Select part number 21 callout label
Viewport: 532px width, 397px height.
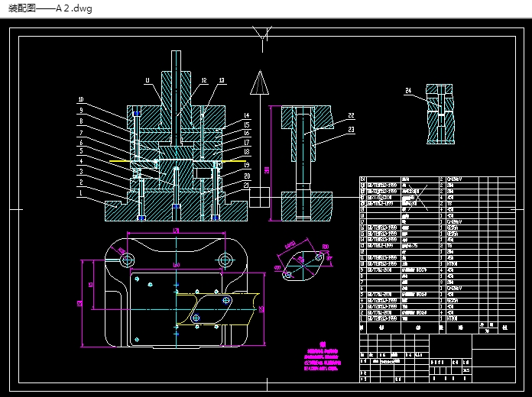click(246, 185)
